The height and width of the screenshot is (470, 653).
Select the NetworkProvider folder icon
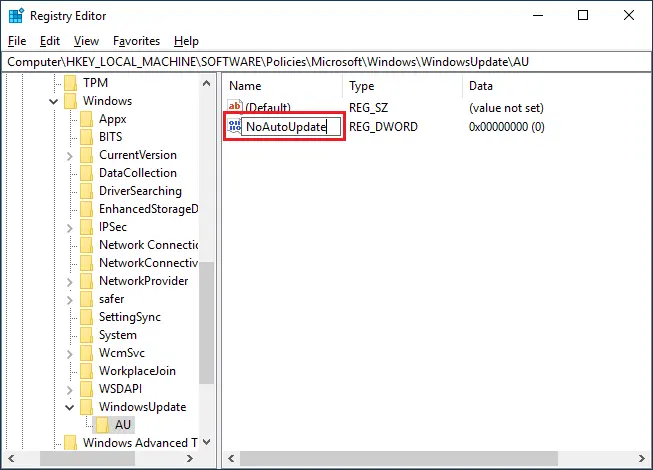click(86, 281)
